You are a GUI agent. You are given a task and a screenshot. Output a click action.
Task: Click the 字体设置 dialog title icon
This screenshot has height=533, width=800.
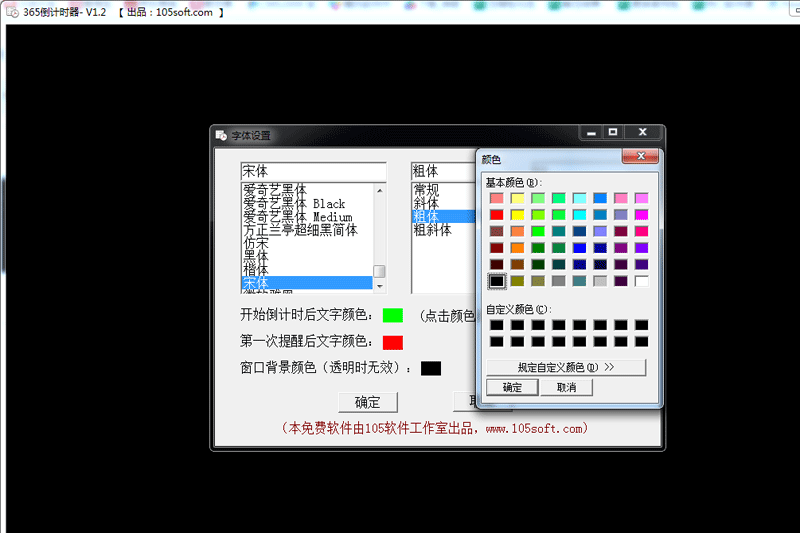click(221, 135)
